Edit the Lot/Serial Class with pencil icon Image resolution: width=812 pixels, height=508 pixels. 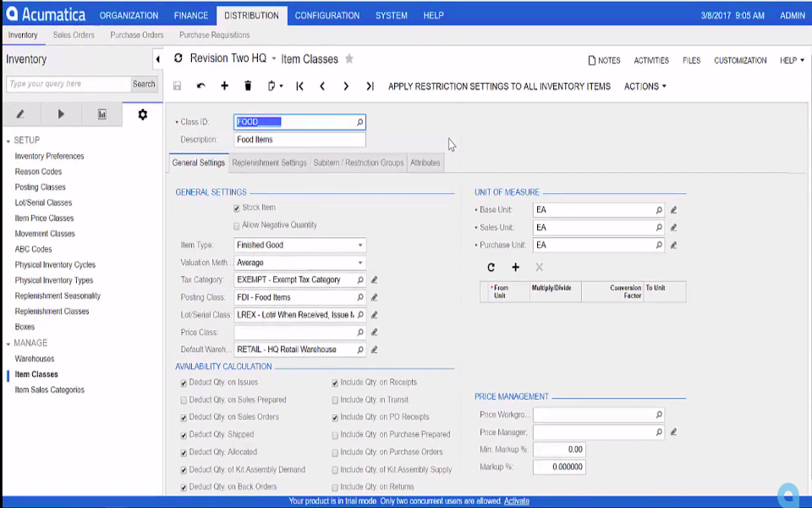coord(374,315)
